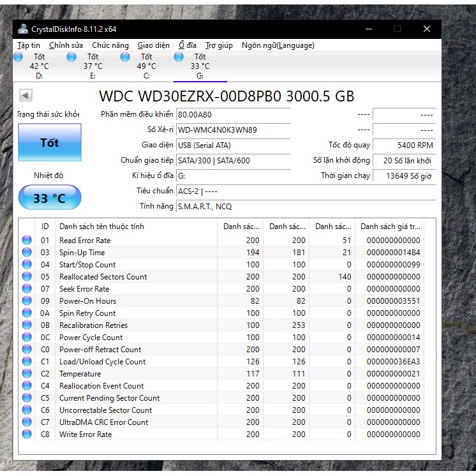This screenshot has height=476, width=476.
Task: Select the Power-On Hours attribute name
Action: (87, 301)
